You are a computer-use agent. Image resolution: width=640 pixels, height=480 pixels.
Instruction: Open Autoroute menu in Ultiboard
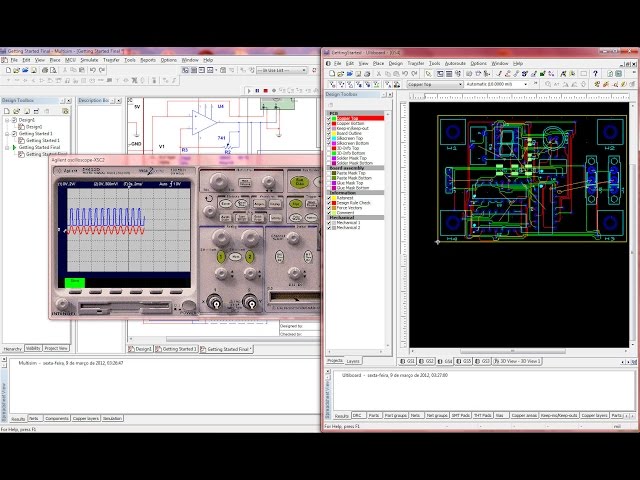coord(455,64)
